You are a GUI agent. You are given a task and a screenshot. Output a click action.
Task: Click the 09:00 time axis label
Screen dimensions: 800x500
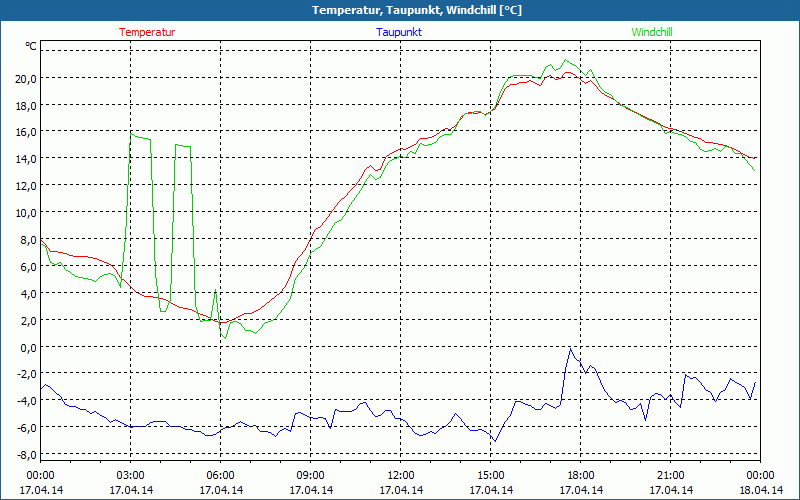pyautogui.click(x=311, y=476)
